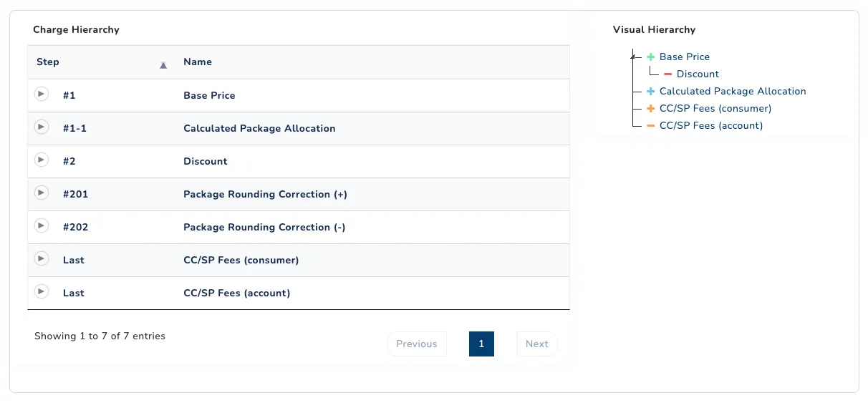The width and height of the screenshot is (868, 403).
Task: Expand row #1-1 Calculated Package Allocation
Action: [42, 127]
